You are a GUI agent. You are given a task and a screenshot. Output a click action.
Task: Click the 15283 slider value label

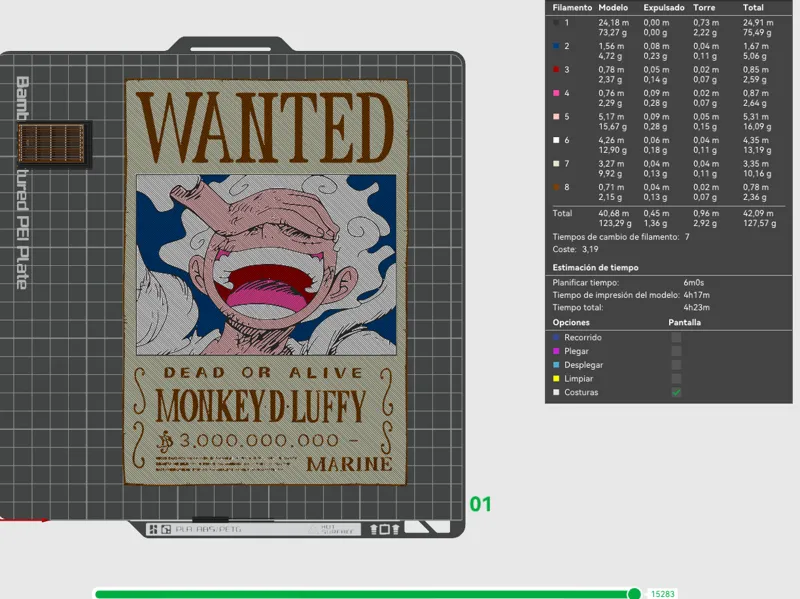663,594
